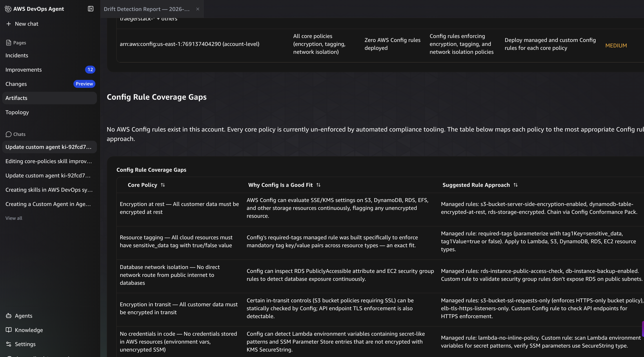
Task: Click the 'Encryption at rest' policy cell
Action: 179,208
